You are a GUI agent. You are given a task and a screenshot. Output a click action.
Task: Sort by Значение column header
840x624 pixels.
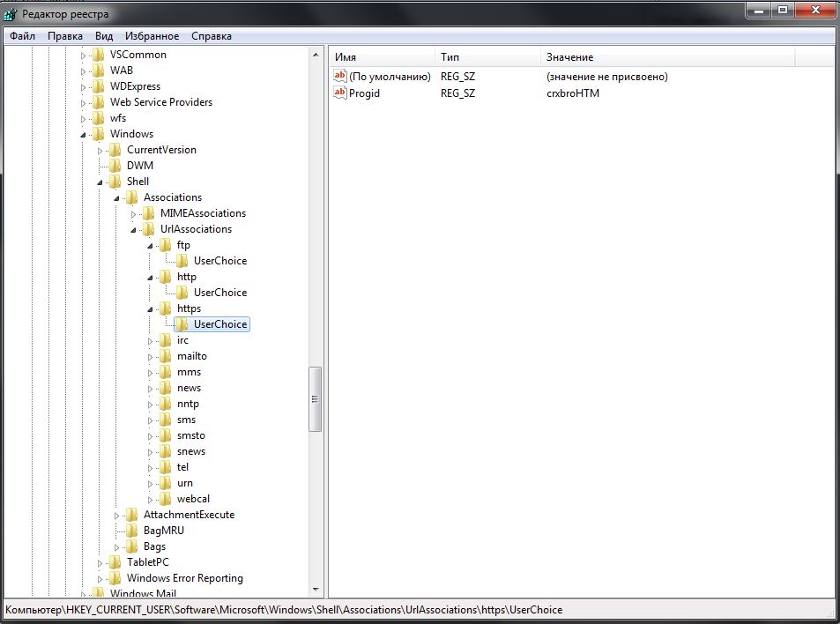(667, 57)
